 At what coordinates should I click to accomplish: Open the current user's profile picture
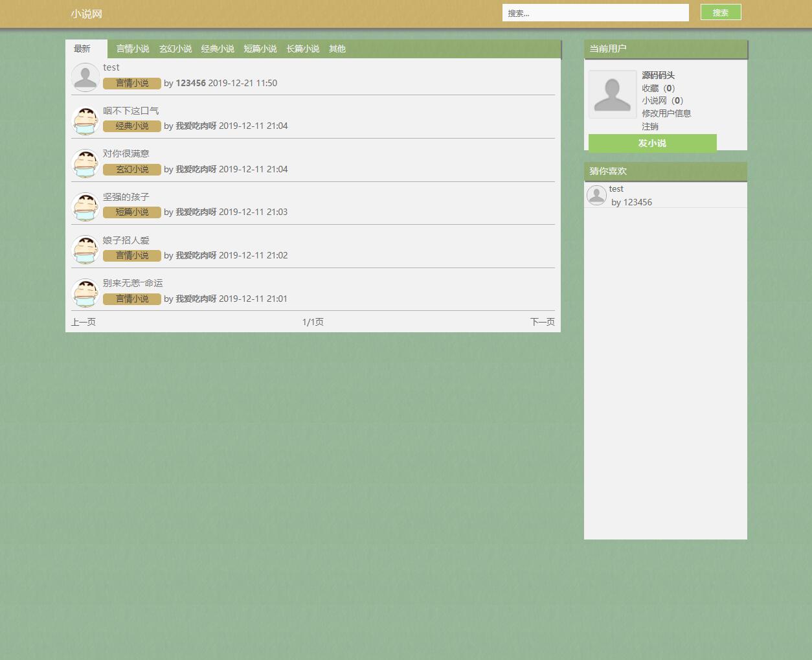point(613,94)
